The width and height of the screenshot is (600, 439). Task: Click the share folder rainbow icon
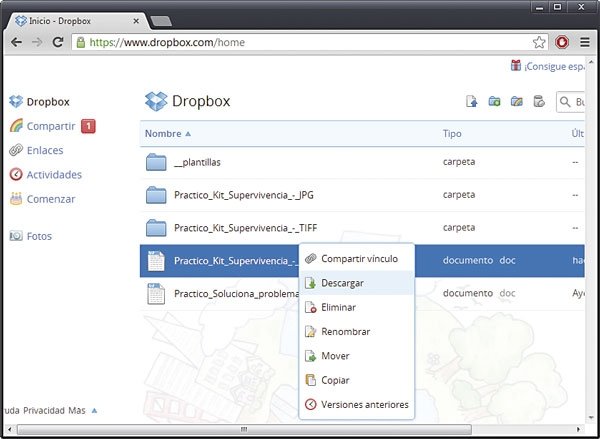point(517,101)
